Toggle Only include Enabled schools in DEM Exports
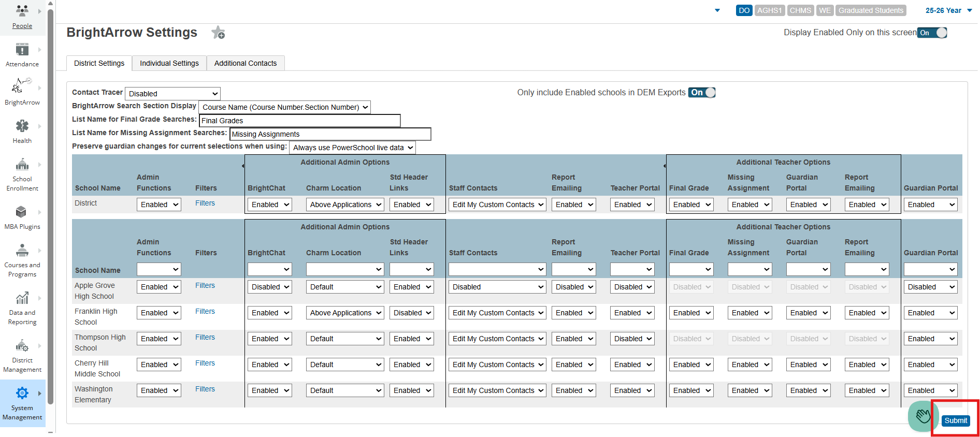 (x=702, y=93)
